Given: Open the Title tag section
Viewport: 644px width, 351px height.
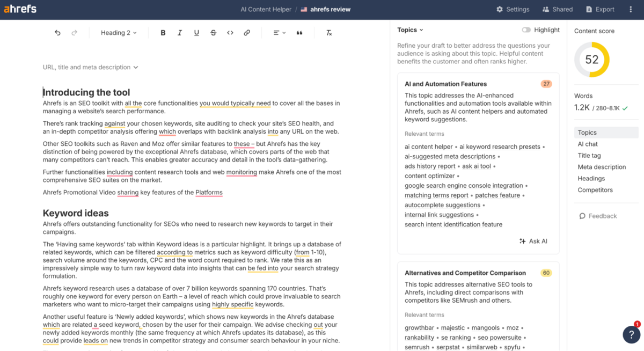Looking at the screenshot, I should (589, 155).
